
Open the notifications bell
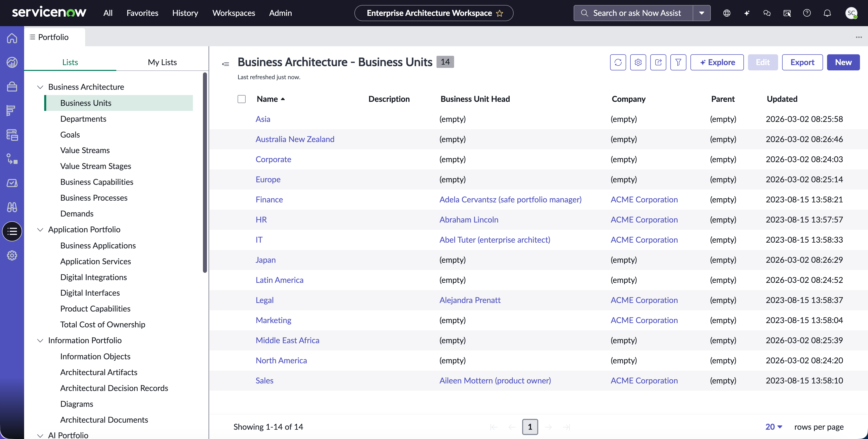(x=827, y=13)
